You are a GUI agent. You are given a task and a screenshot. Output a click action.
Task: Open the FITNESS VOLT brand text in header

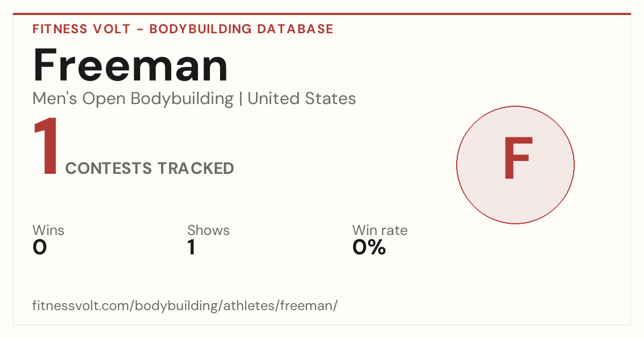coord(82,29)
